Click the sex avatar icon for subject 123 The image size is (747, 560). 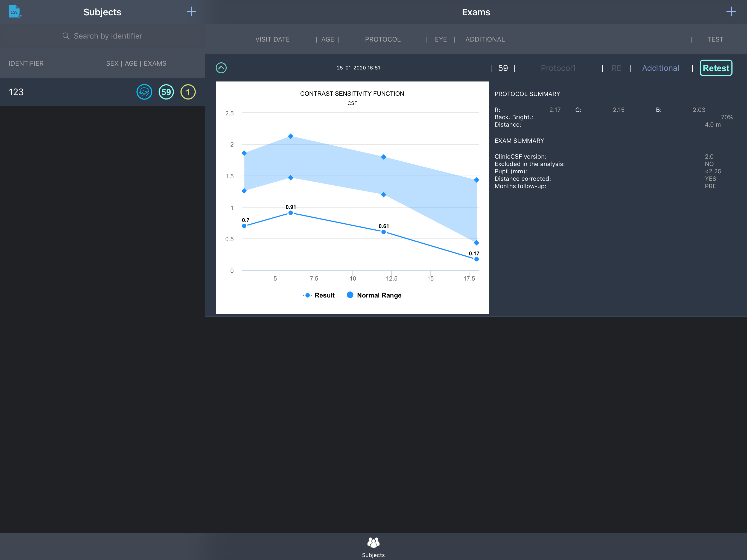click(144, 92)
